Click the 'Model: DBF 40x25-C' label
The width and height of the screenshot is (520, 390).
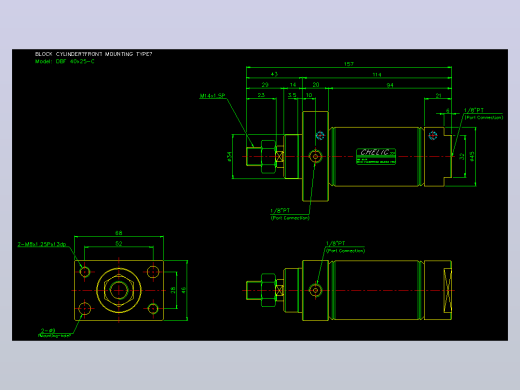tap(65, 61)
